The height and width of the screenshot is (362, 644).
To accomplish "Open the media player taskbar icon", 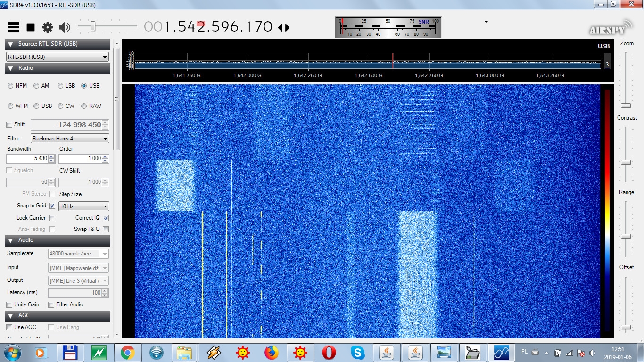I will 41,353.
